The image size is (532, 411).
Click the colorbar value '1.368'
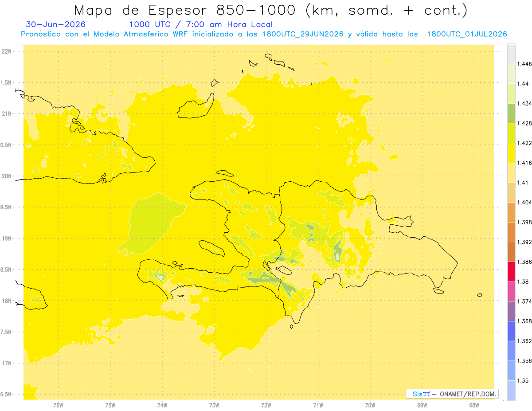pos(524,321)
